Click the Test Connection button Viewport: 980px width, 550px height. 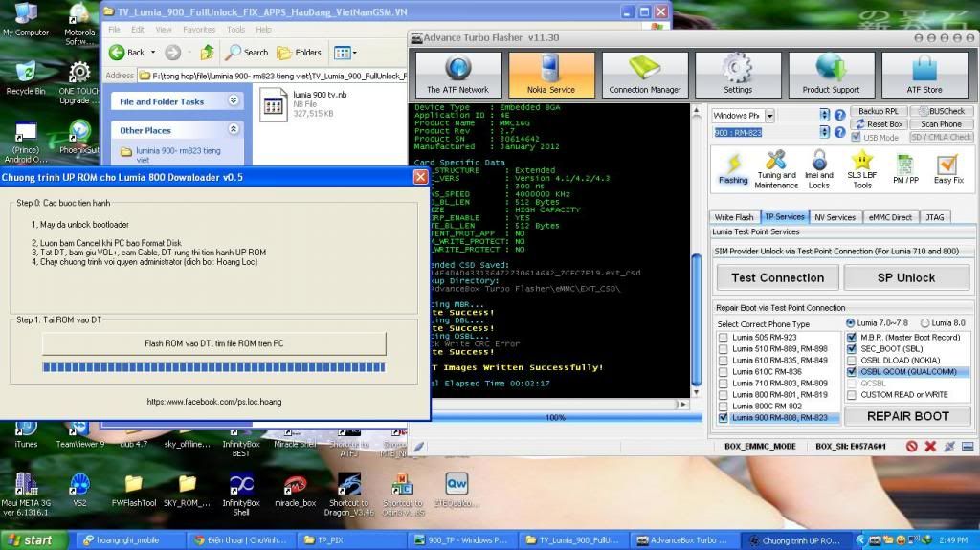point(777,277)
